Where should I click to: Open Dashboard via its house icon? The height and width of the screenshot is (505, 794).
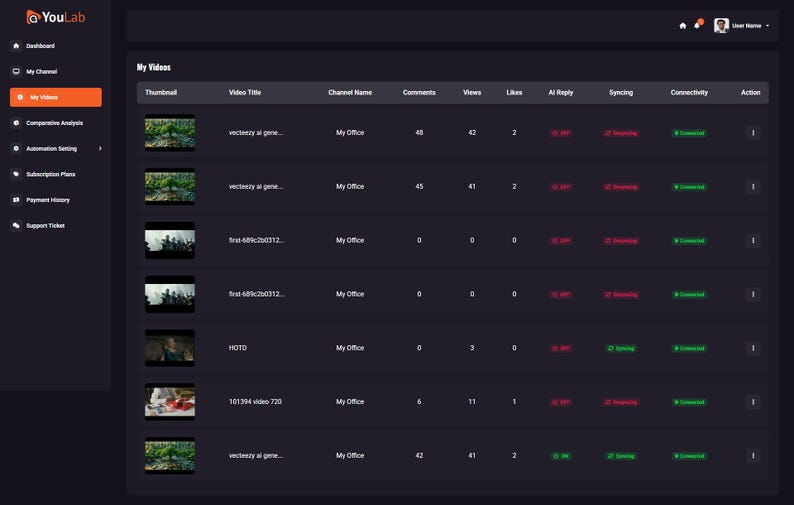16,46
